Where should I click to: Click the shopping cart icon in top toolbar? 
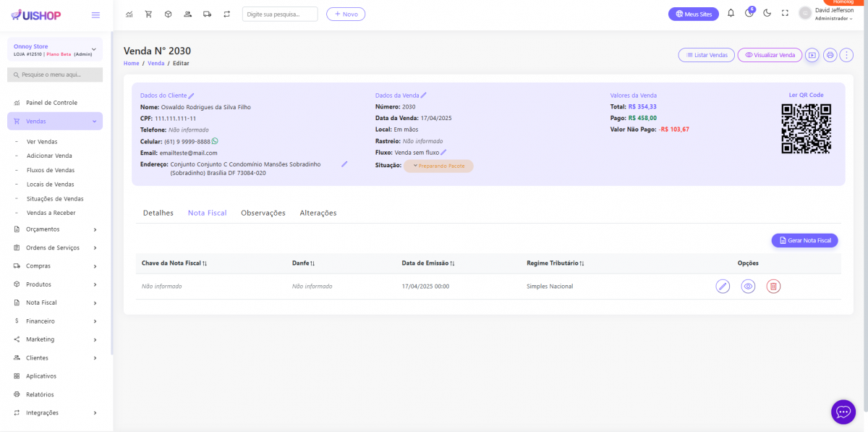click(x=148, y=14)
